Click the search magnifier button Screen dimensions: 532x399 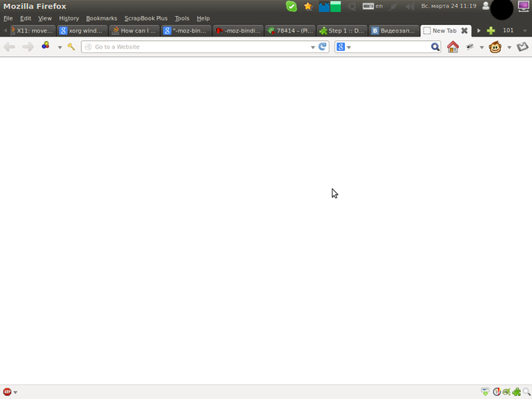pyautogui.click(x=435, y=47)
